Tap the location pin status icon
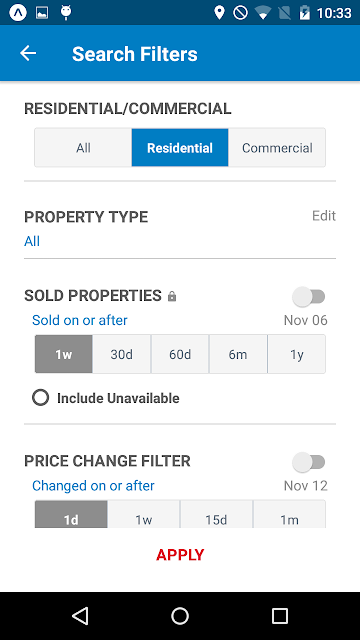Image resolution: width=360 pixels, height=640 pixels. pos(219,13)
